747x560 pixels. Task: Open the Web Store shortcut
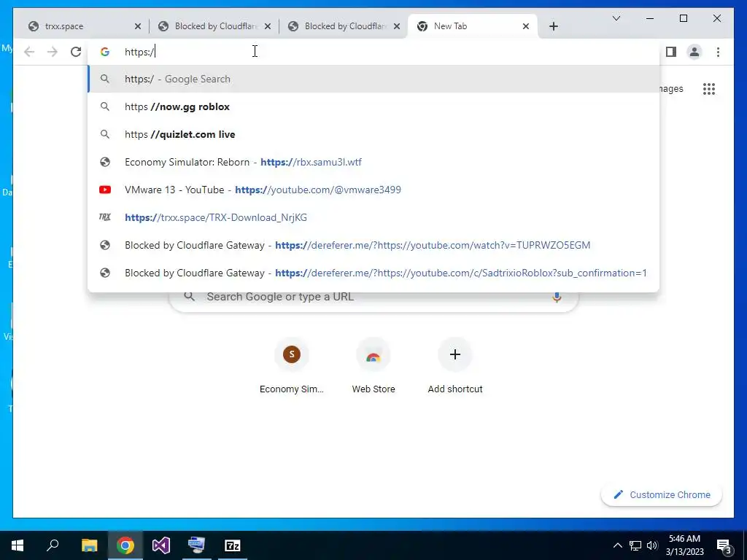[x=373, y=366]
